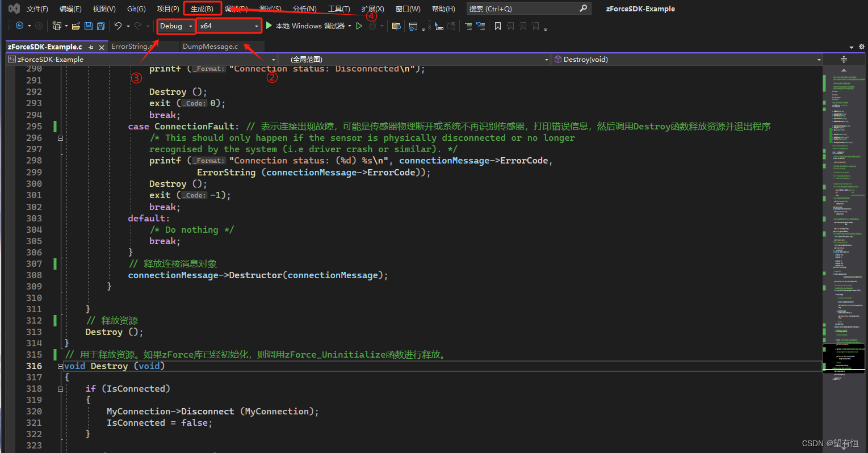Click 'IsConnected = false;' on line 321
868x453 pixels.
(160, 423)
